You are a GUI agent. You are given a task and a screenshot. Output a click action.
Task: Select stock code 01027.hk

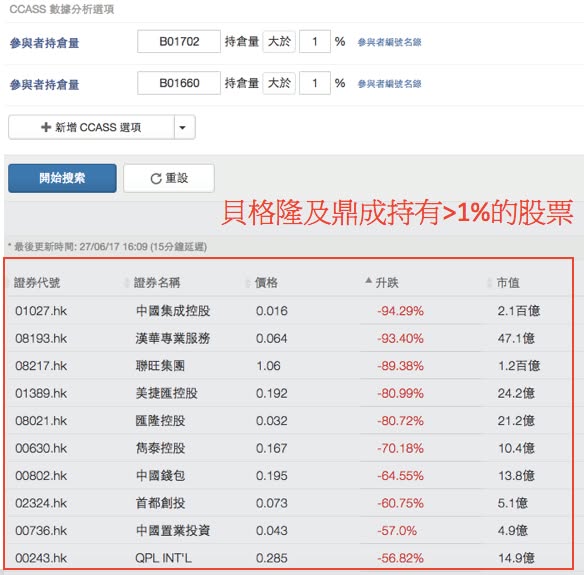tap(41, 311)
